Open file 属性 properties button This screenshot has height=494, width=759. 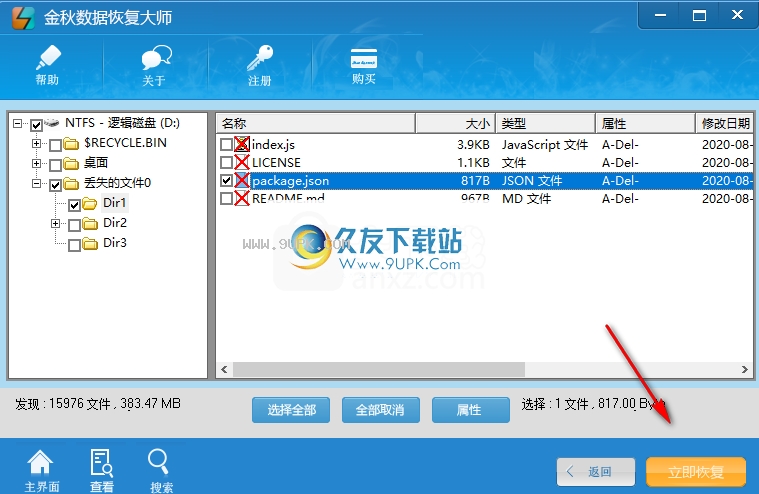[x=471, y=410]
